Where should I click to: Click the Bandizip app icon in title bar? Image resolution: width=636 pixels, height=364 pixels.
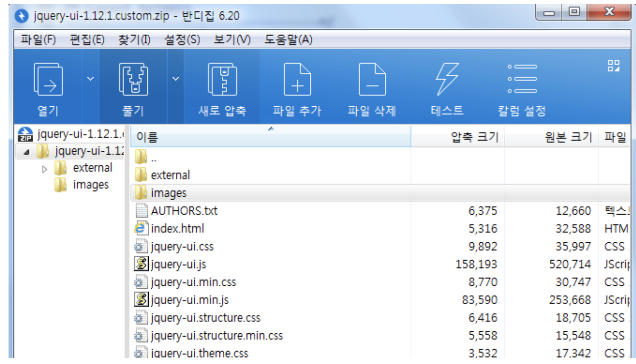(22, 16)
